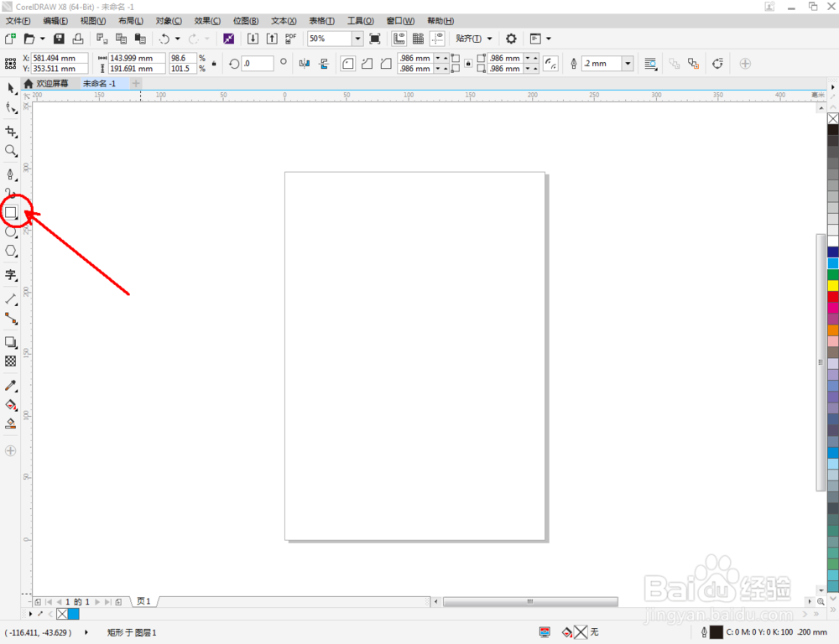Select the Ellipse tool
The image size is (839, 644).
point(10,231)
